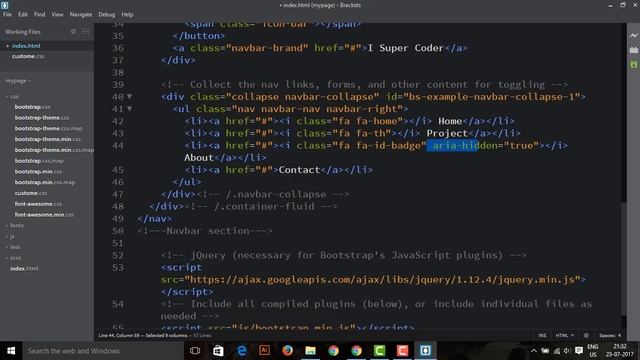Open the volume control in system tray
The width and height of the screenshot is (640, 360).
point(567,351)
